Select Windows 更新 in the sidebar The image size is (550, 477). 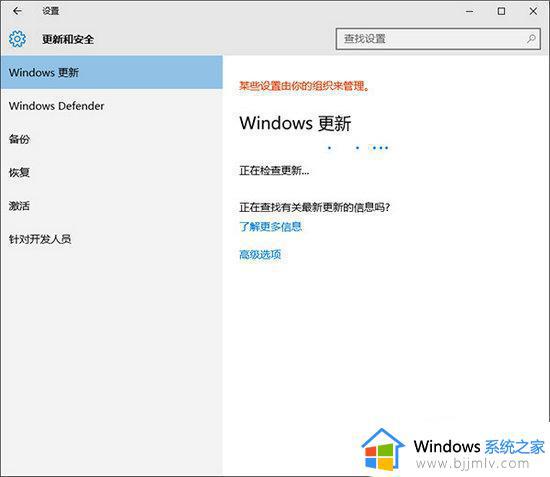coord(112,72)
